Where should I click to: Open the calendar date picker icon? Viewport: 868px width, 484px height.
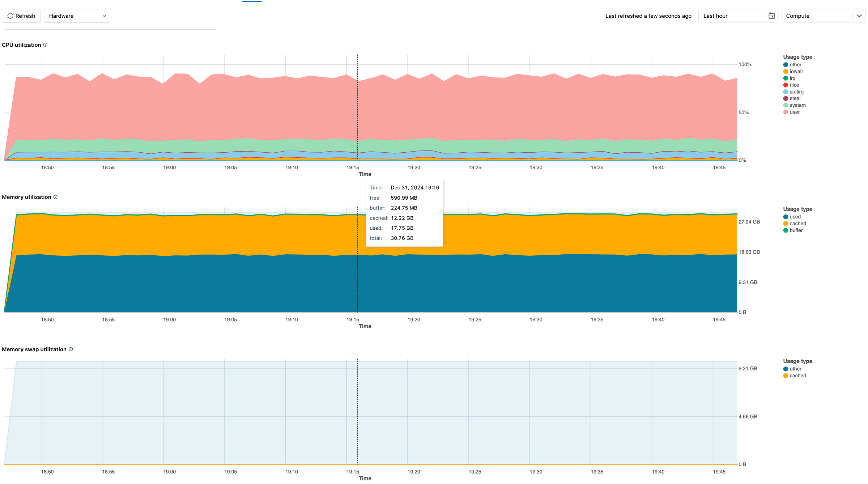(771, 16)
